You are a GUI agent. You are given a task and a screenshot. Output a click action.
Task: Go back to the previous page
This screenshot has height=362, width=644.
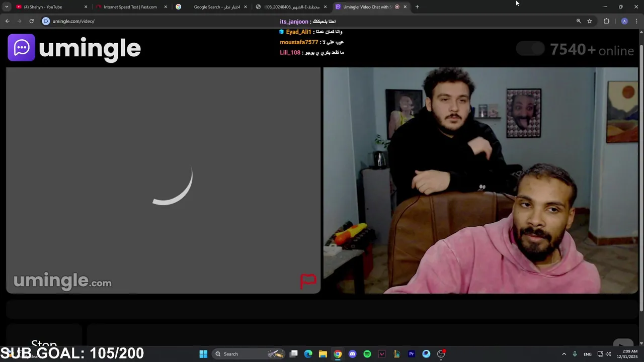coord(7,21)
